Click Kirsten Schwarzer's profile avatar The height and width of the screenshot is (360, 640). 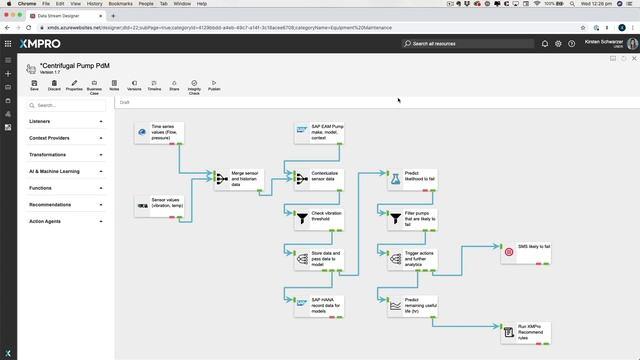tap(632, 44)
